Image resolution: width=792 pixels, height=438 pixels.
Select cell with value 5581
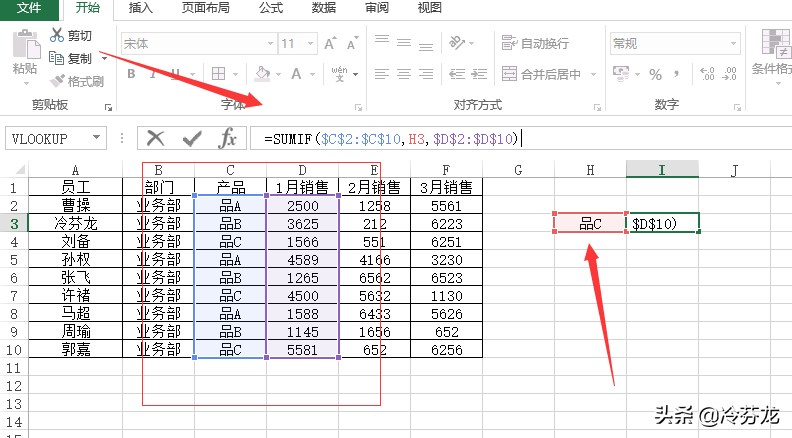point(302,349)
